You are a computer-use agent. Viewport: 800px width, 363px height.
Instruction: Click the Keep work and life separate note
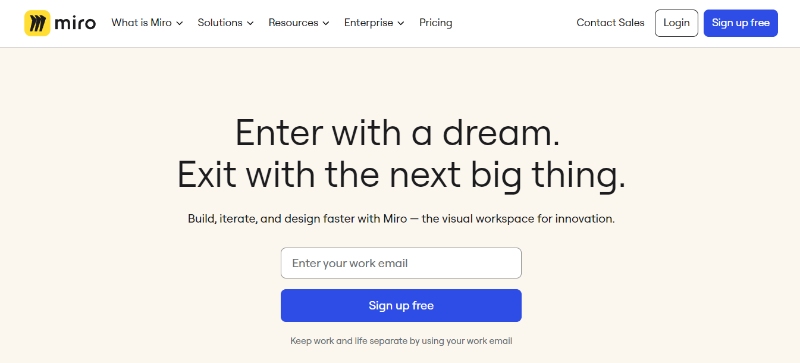coord(401,341)
